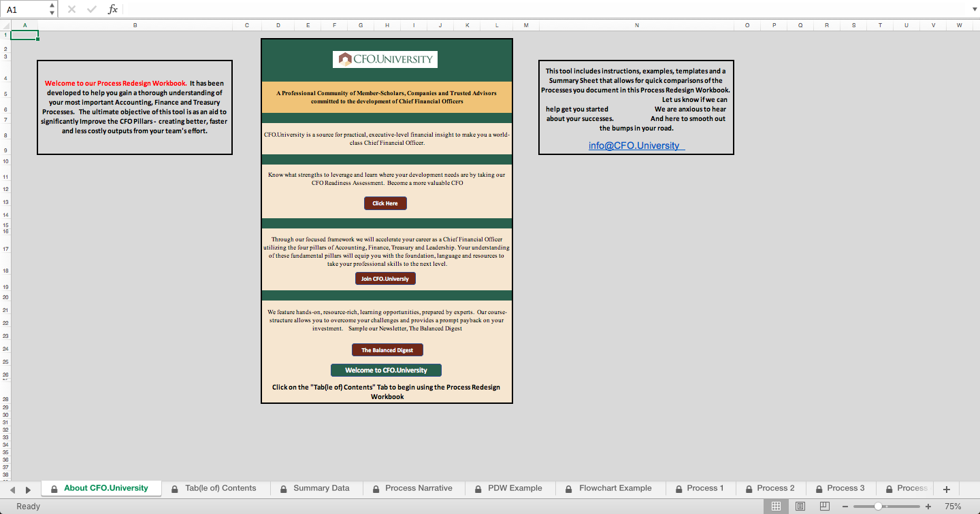Viewport: 980px width, 514px height.
Task: Click the Name Box showing A1
Action: tap(24, 10)
